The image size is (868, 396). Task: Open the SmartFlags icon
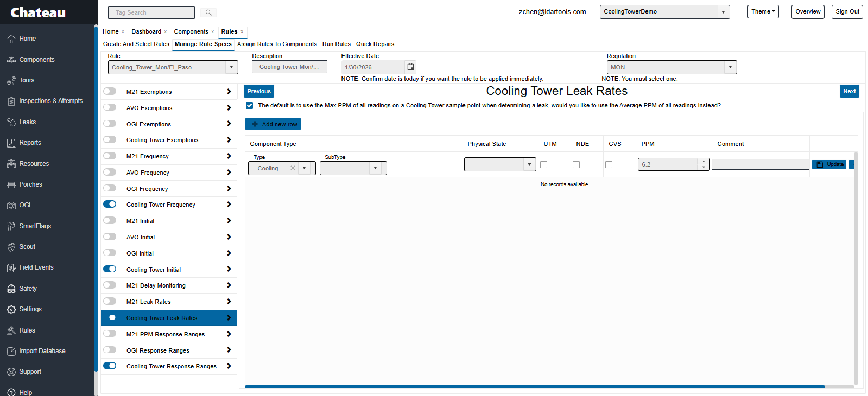tap(11, 226)
